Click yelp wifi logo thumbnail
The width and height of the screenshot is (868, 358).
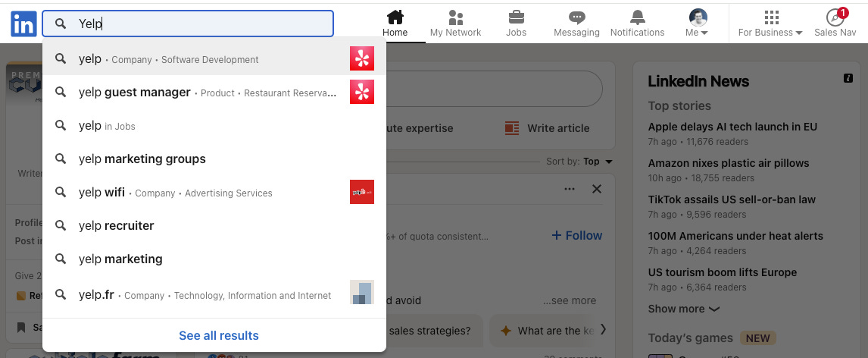362,192
